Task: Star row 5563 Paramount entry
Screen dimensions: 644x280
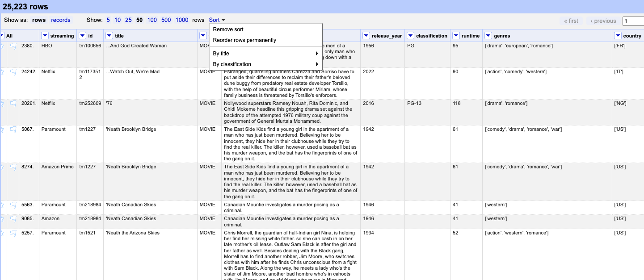Action: click(3, 205)
